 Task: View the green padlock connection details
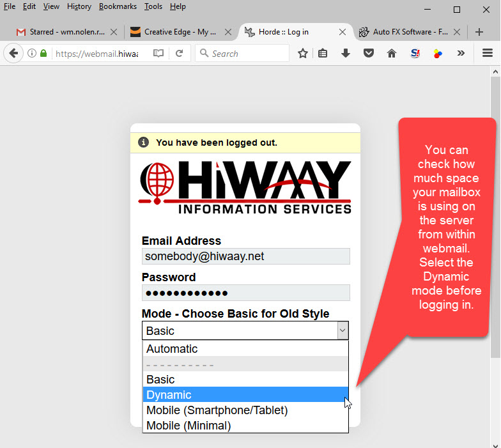pos(43,53)
